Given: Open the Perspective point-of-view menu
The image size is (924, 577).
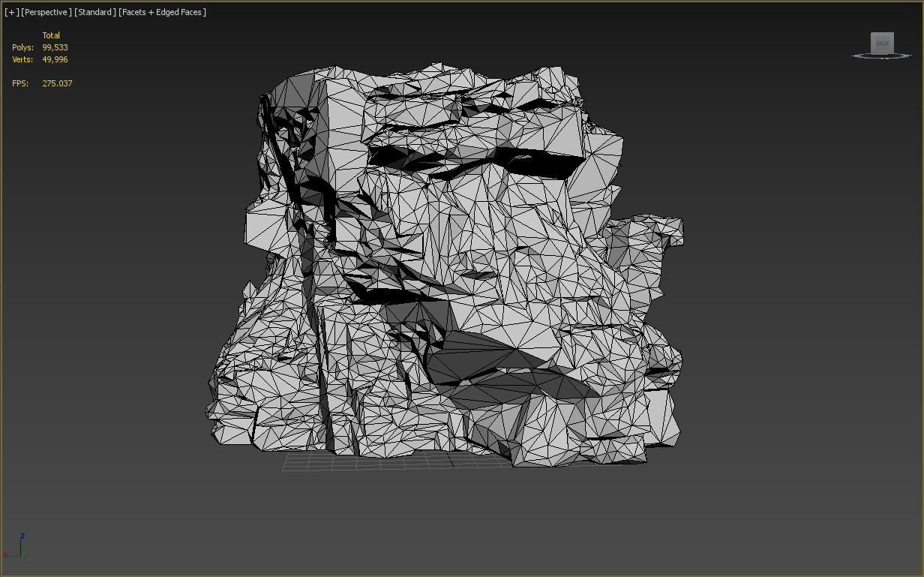Looking at the screenshot, I should pyautogui.click(x=46, y=11).
